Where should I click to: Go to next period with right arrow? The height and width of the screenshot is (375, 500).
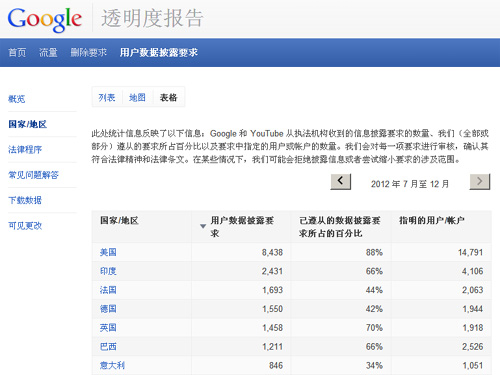[480, 182]
